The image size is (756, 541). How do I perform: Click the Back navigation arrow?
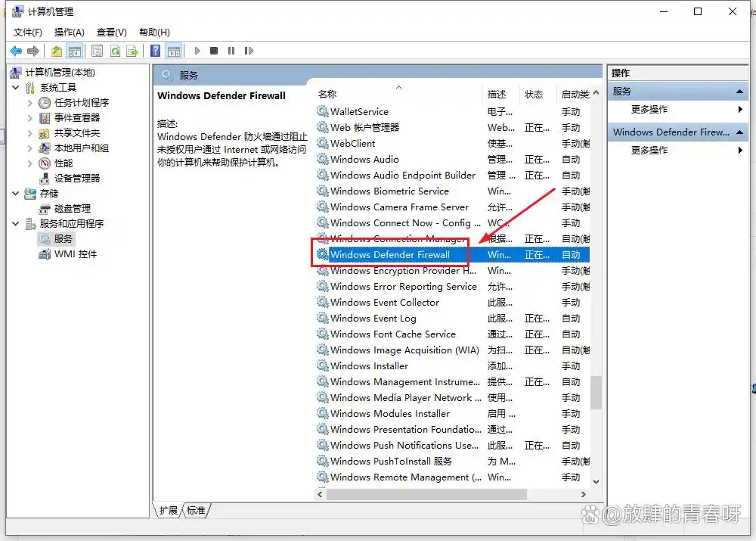[16, 51]
